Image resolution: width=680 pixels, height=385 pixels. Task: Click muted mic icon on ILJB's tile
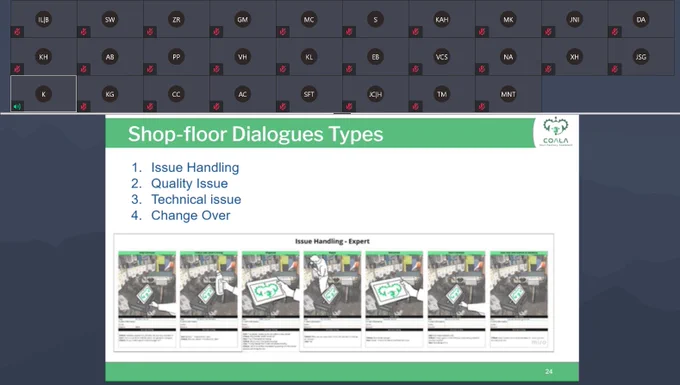click(17, 32)
